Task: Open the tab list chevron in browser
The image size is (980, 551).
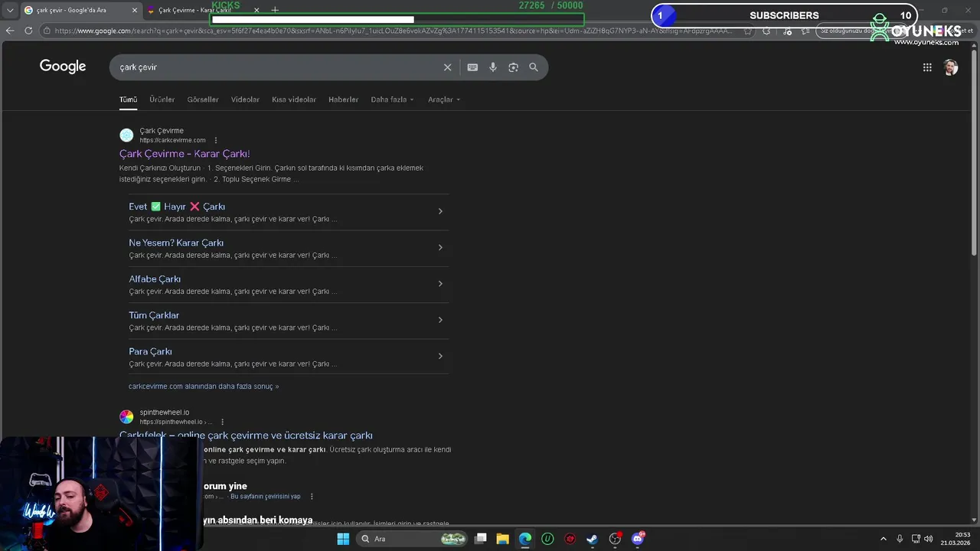Action: tap(10, 10)
